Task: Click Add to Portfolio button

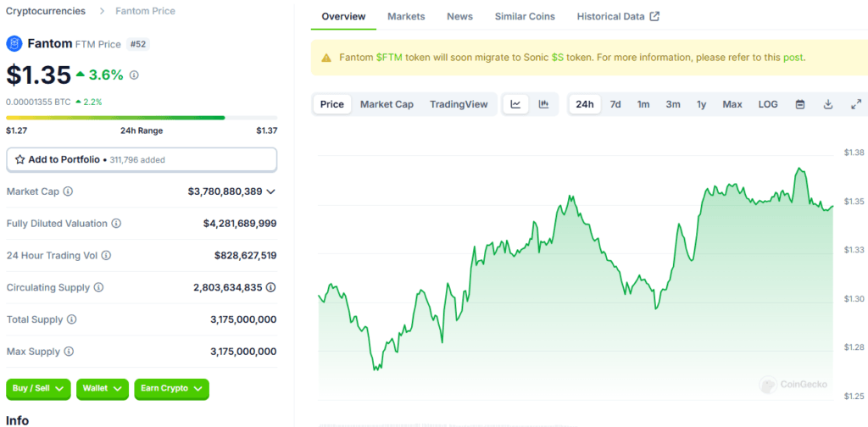Action: pyautogui.click(x=142, y=159)
